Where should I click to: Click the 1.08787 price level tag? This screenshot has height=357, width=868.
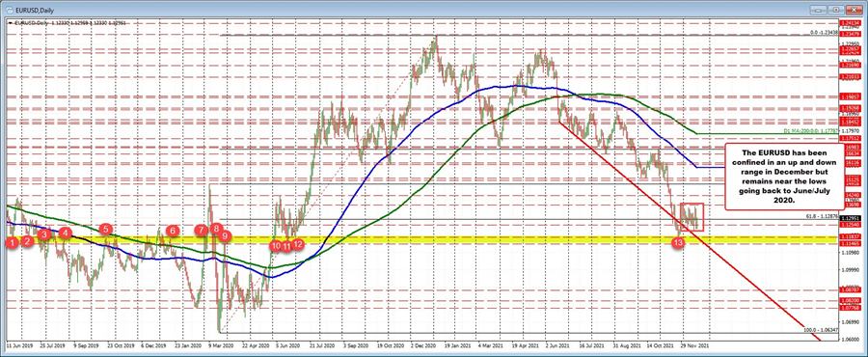tap(850, 289)
